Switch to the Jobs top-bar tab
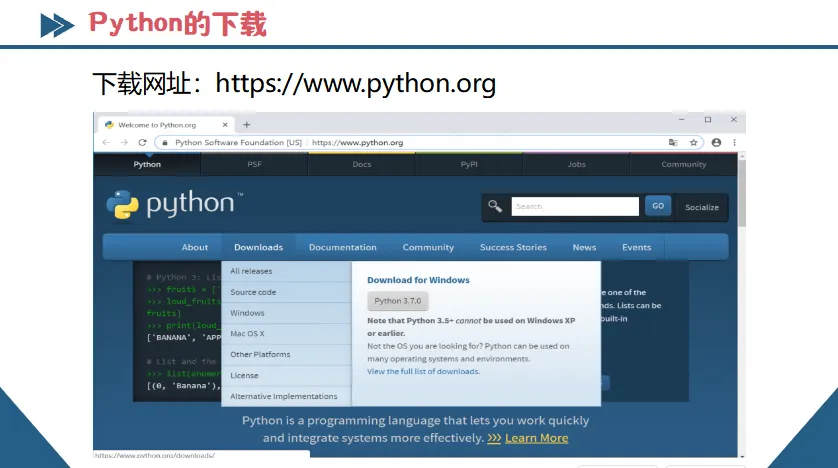This screenshot has width=838, height=468. (577, 165)
